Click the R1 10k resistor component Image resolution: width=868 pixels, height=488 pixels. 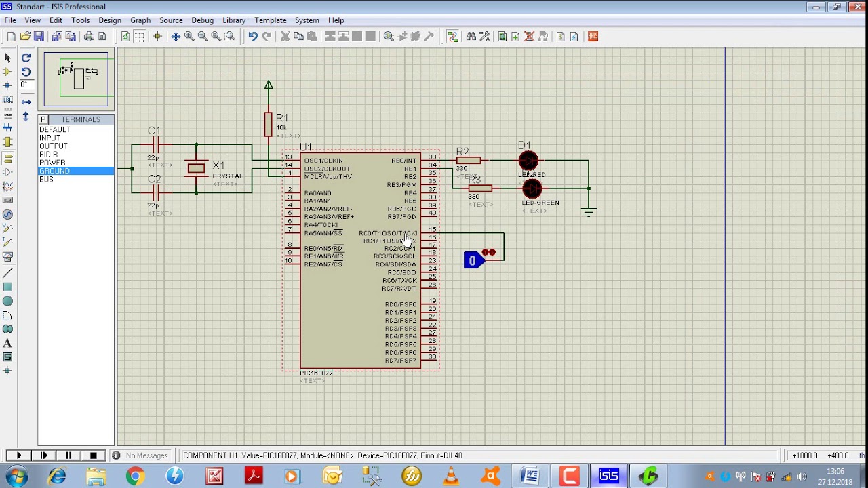[269, 124]
